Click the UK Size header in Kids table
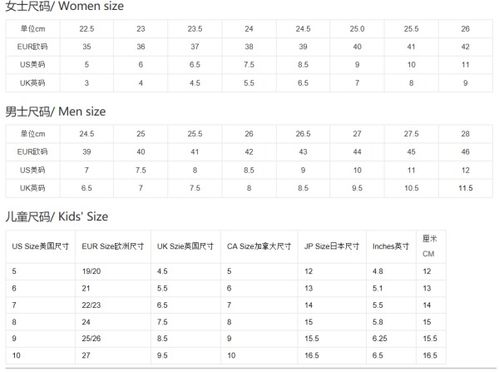Screen dimensions: 499x372 [x=185, y=247]
